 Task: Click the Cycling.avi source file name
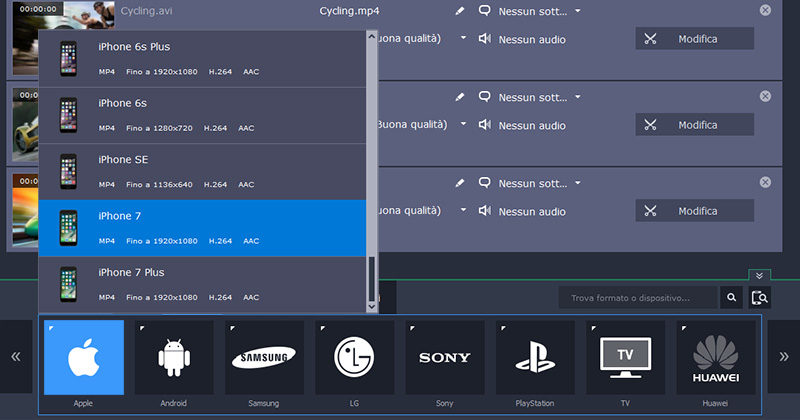click(146, 11)
